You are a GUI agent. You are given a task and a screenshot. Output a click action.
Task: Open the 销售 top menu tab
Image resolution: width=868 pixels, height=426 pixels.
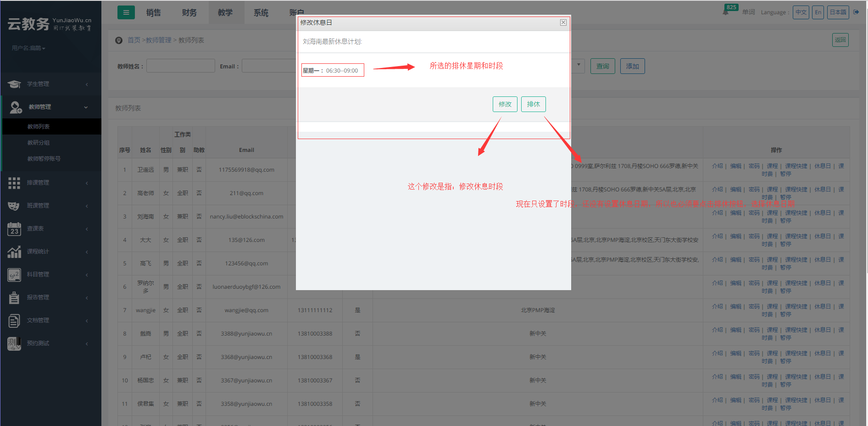(x=153, y=13)
